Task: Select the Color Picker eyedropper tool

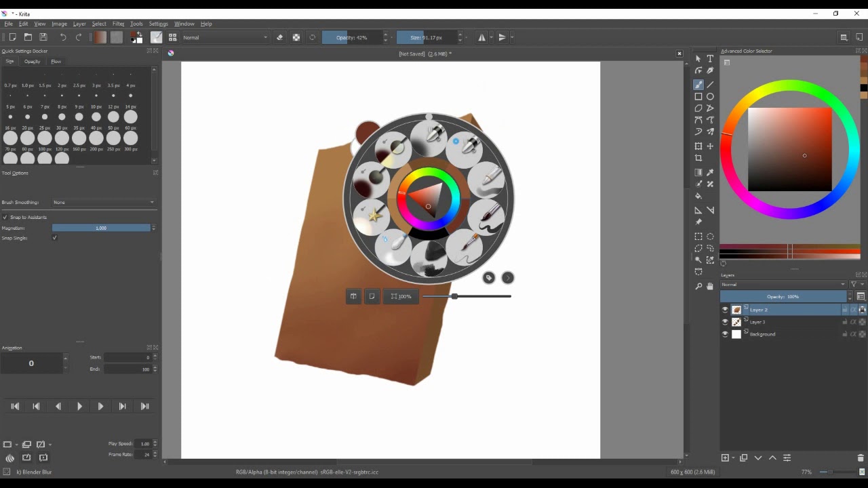Action: [710, 173]
